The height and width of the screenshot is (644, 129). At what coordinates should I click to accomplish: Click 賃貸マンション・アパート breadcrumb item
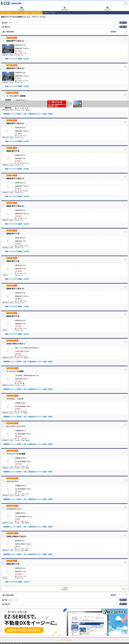[x=14, y=13]
